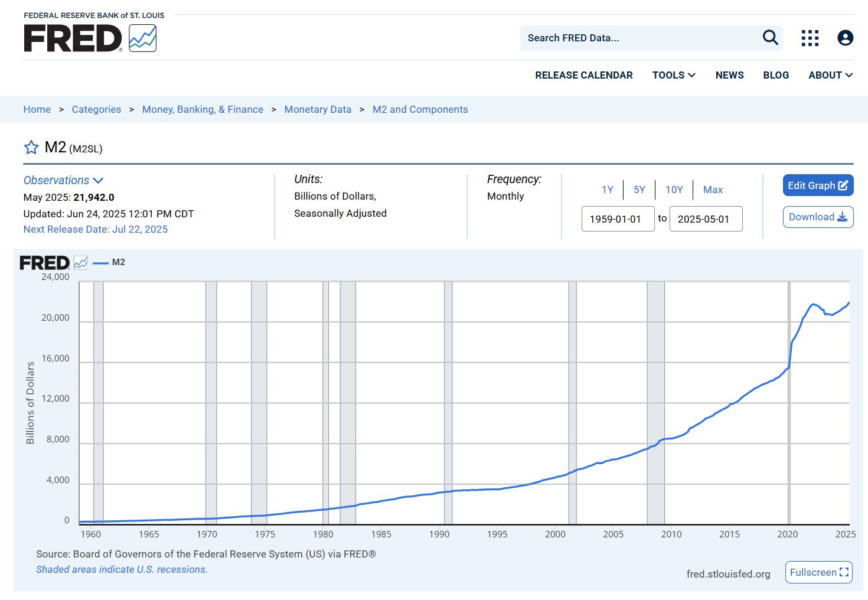868x600 pixels.
Task: Select the 5Y date range
Action: pos(639,190)
